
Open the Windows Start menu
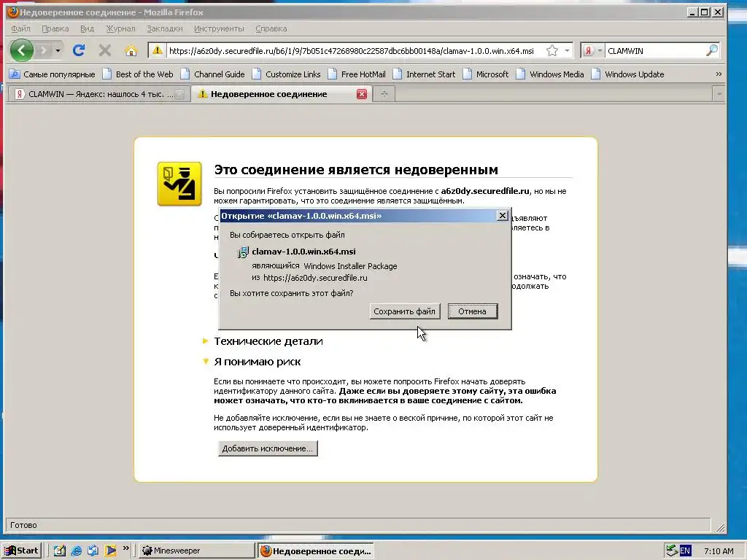point(21,551)
